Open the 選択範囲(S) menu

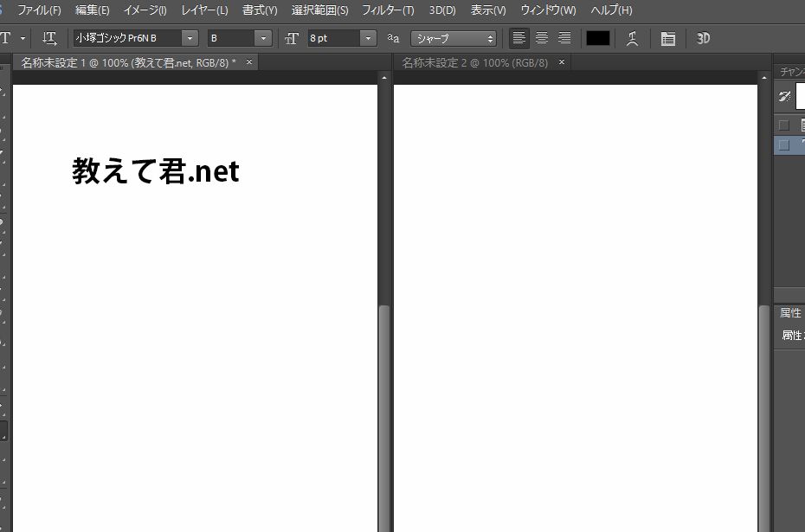point(319,10)
